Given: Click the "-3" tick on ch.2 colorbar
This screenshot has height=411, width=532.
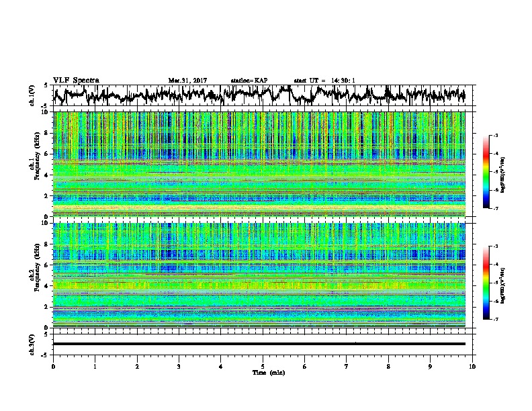Looking at the screenshot, I should point(496,246).
